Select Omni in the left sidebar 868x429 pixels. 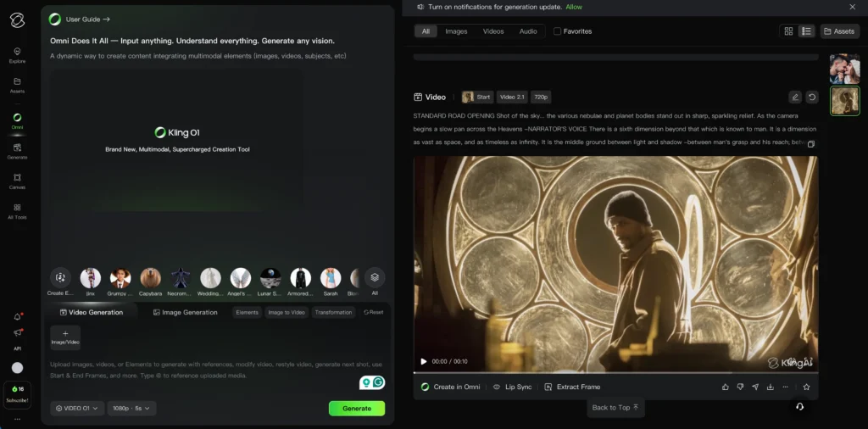point(17,120)
